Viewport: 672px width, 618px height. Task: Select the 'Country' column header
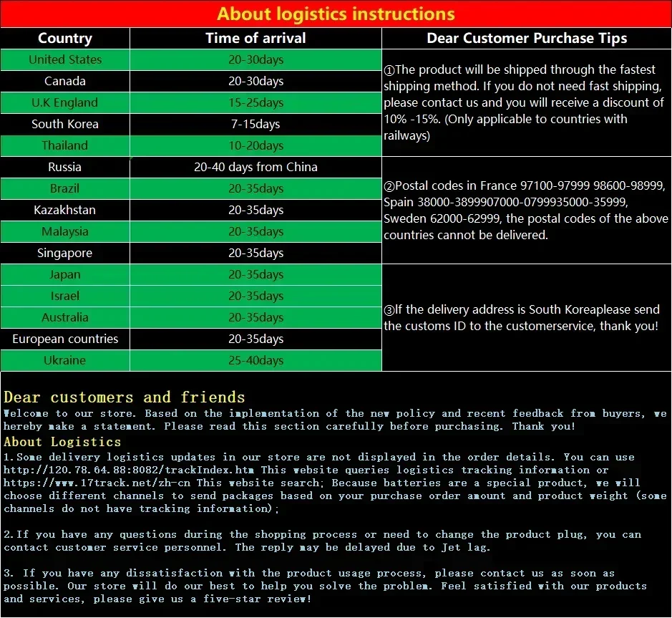coord(65,38)
